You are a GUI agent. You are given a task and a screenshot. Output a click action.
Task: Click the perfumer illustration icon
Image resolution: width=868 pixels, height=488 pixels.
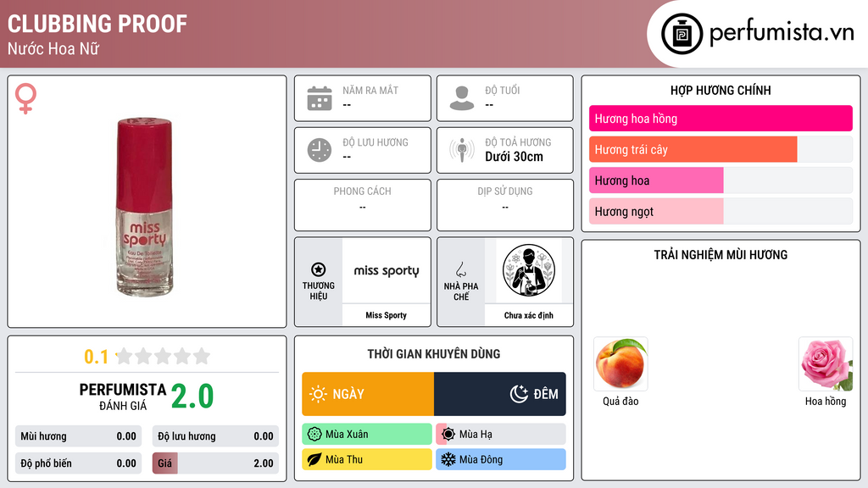(529, 270)
